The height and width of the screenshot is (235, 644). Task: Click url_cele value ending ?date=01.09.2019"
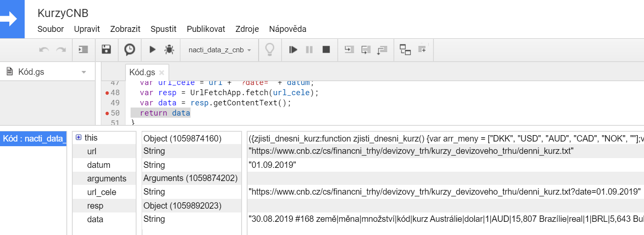click(445, 192)
